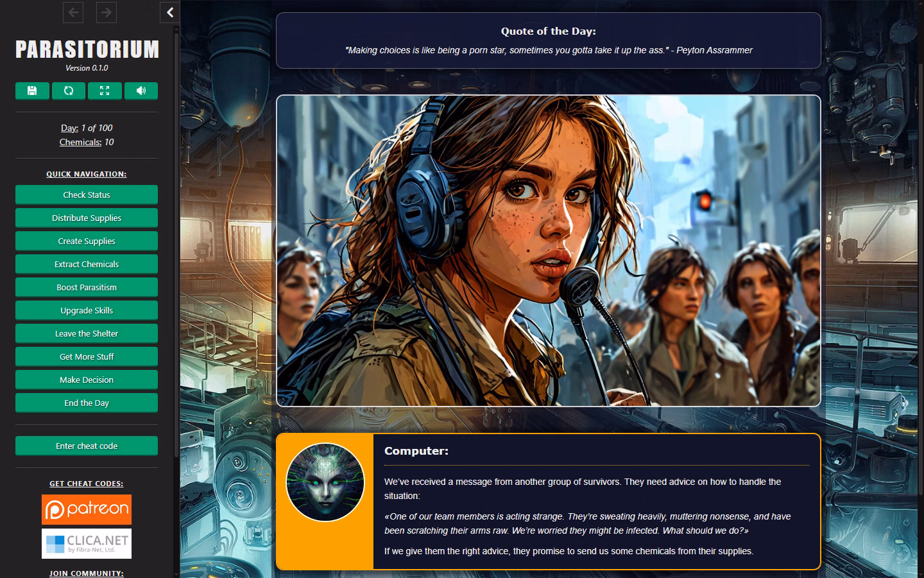Click the Create Supplies button
This screenshot has height=578, width=924.
[x=87, y=241]
